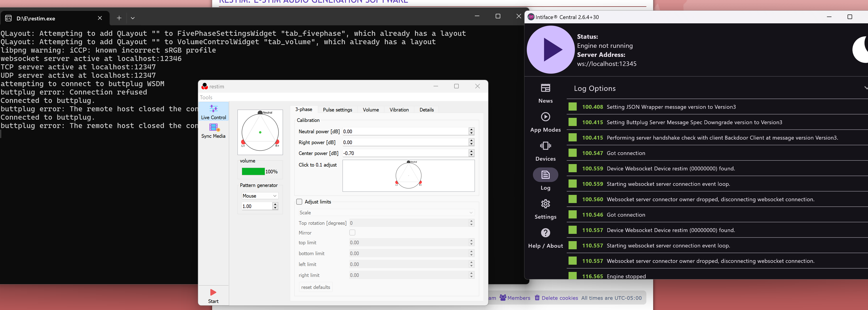Open the Mouse pattern generator dropdown

pyautogui.click(x=260, y=196)
